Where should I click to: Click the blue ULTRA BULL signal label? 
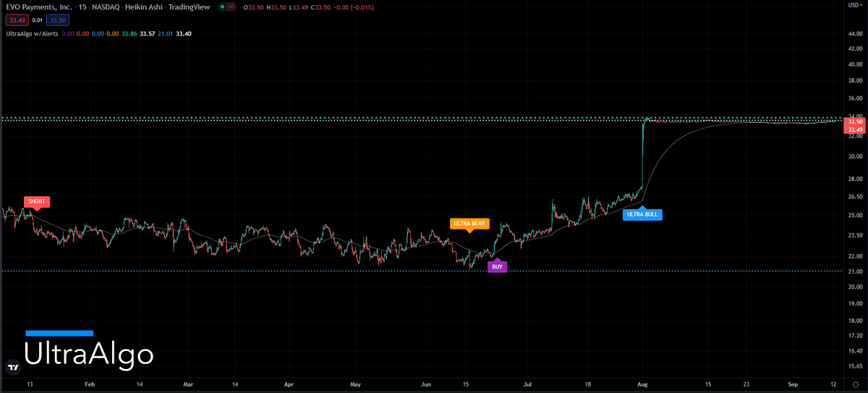tap(642, 214)
